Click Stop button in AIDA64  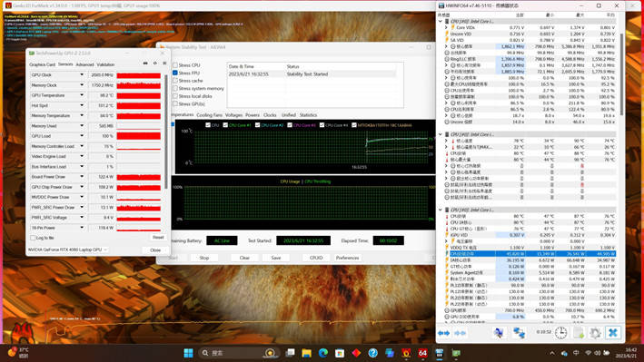point(204,258)
